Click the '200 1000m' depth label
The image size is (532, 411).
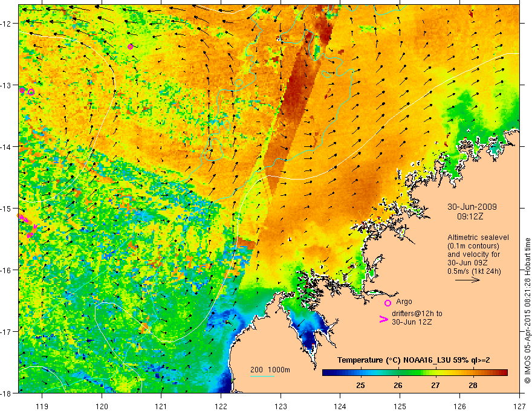(270, 370)
